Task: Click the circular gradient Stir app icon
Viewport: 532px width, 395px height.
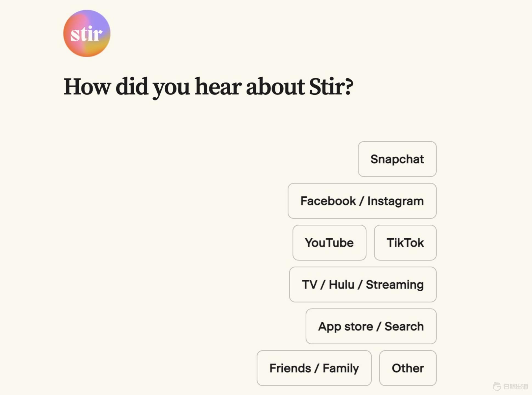Action: [86, 33]
